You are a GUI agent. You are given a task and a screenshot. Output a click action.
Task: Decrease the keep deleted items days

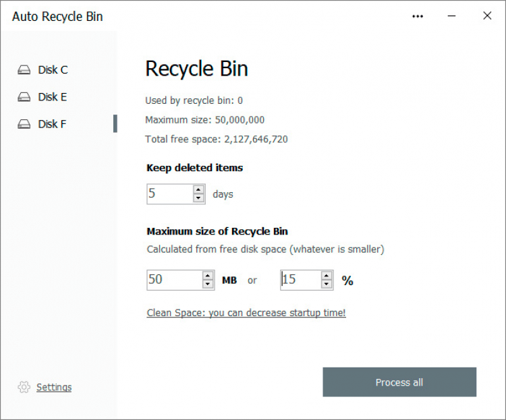[199, 198]
